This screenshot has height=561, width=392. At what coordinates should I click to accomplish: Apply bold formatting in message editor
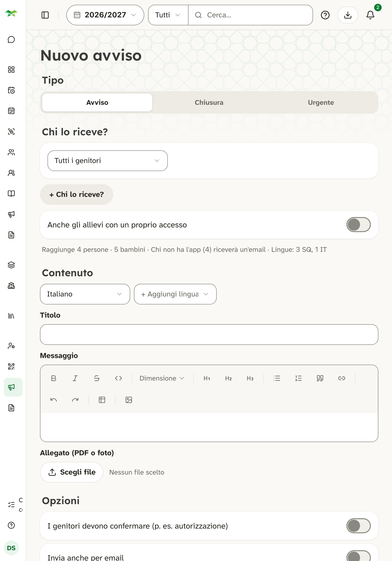coord(54,378)
